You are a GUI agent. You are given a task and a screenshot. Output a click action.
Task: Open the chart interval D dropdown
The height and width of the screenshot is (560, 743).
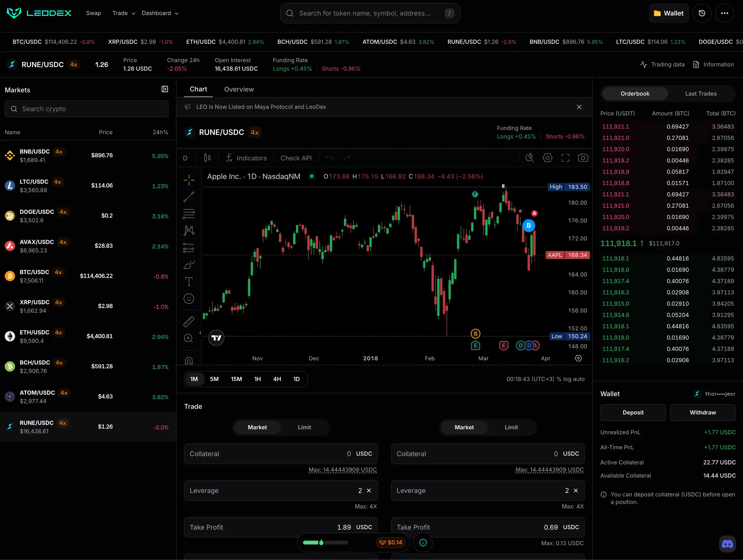[x=186, y=158]
